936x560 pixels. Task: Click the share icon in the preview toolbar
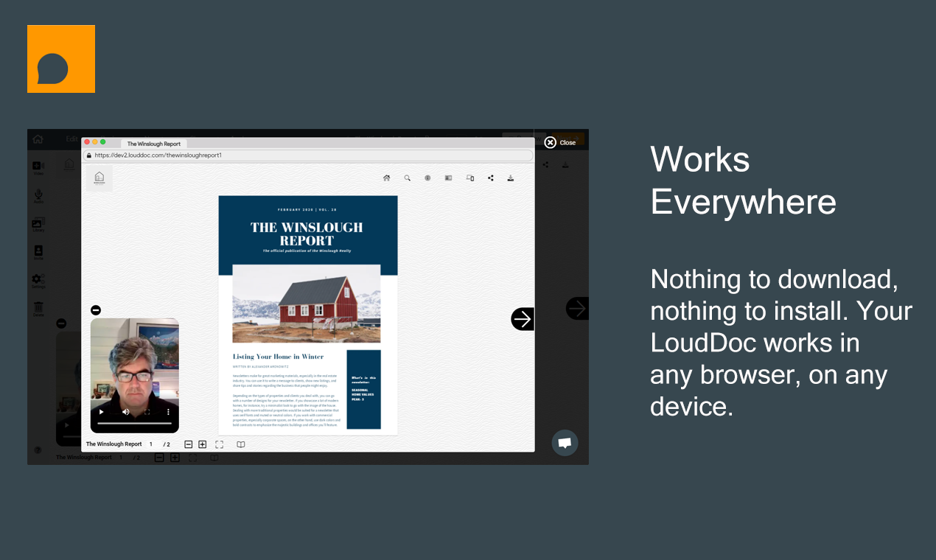491,178
